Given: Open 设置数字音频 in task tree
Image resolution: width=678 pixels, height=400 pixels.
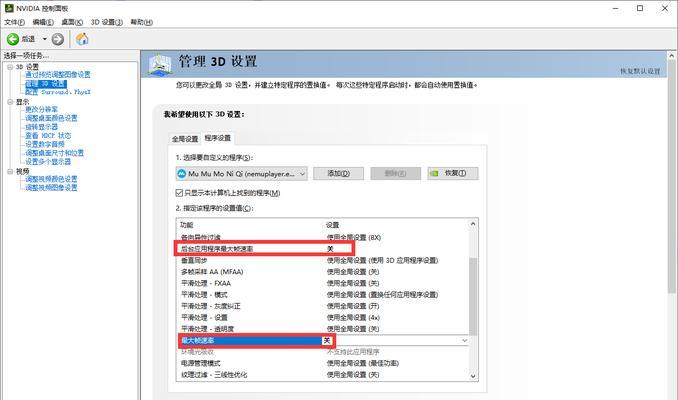Looking at the screenshot, I should (x=45, y=144).
